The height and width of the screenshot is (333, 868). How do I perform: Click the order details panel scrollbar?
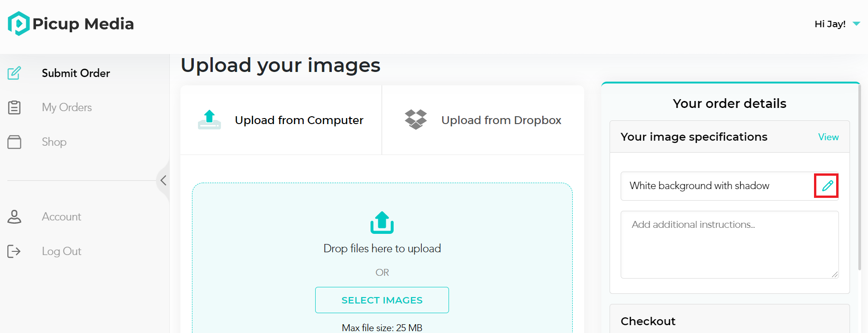click(859, 178)
